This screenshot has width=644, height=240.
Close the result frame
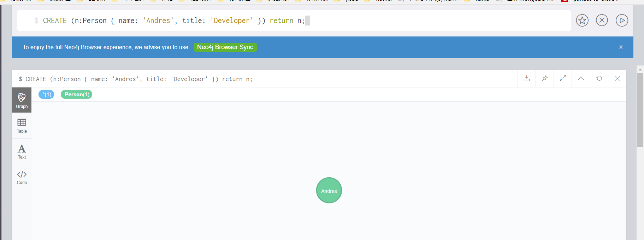(617, 79)
